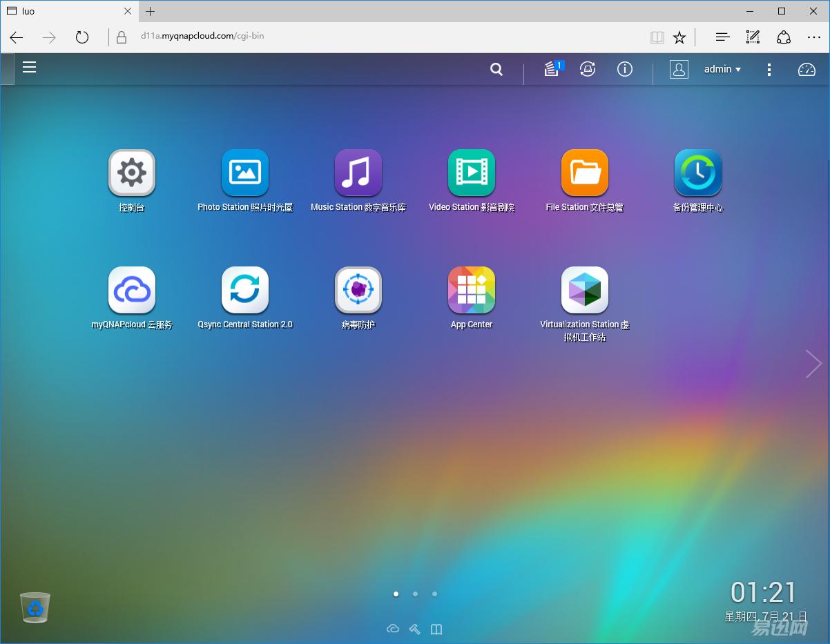Click the utility tools icon at bottom

coord(414,629)
